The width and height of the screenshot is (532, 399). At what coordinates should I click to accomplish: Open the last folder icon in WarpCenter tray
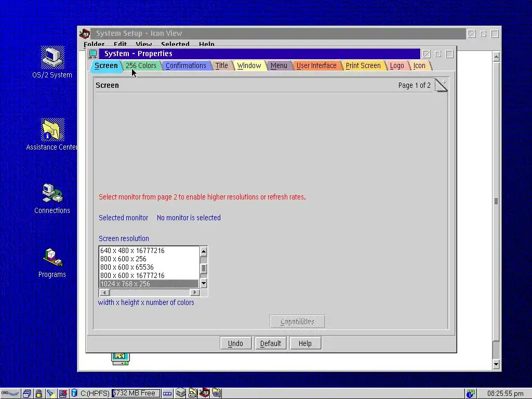(x=217, y=393)
